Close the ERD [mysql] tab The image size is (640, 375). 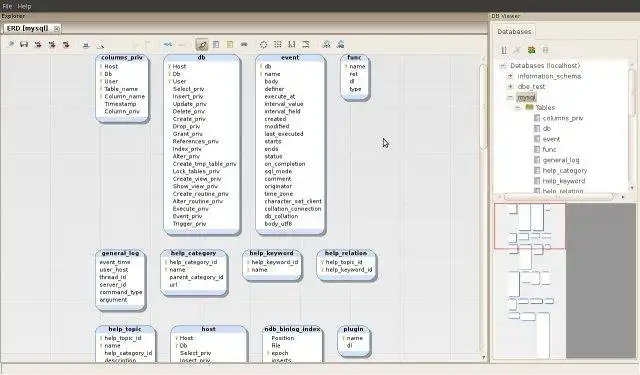click(x=56, y=29)
